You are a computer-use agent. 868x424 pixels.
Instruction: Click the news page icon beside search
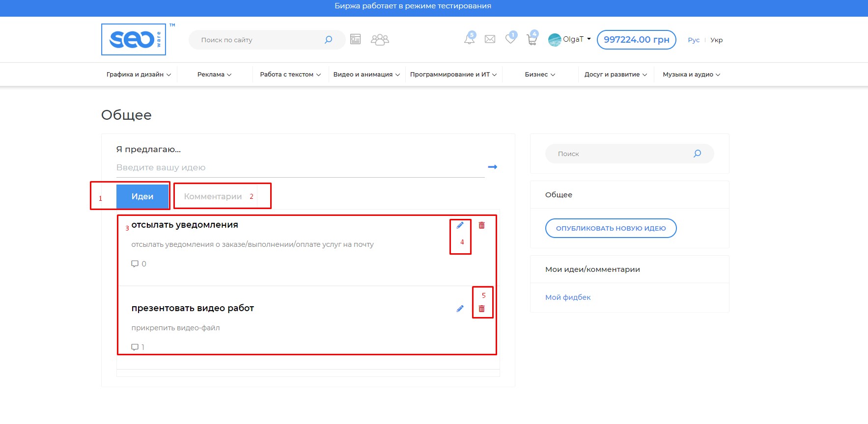click(355, 39)
